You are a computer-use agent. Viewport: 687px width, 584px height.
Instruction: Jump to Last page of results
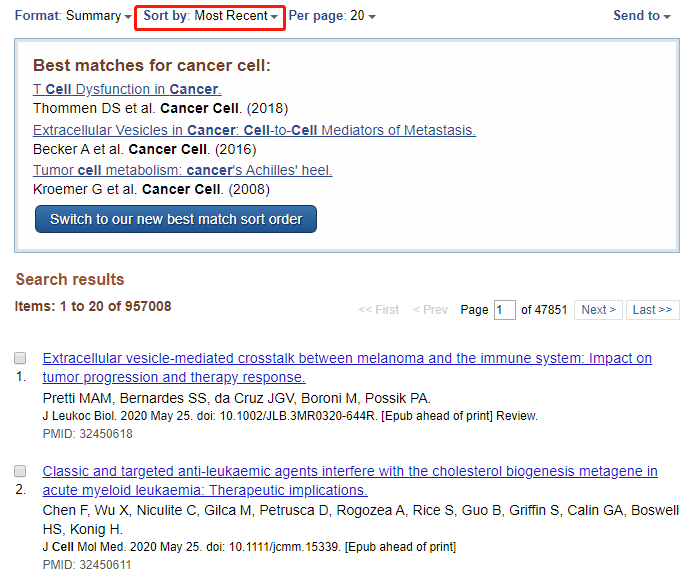[652, 310]
